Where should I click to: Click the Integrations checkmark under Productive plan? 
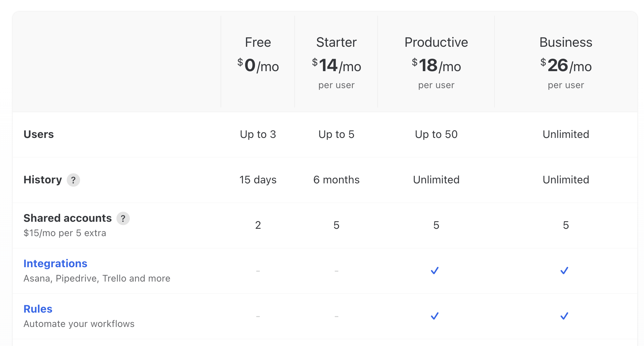[434, 271]
